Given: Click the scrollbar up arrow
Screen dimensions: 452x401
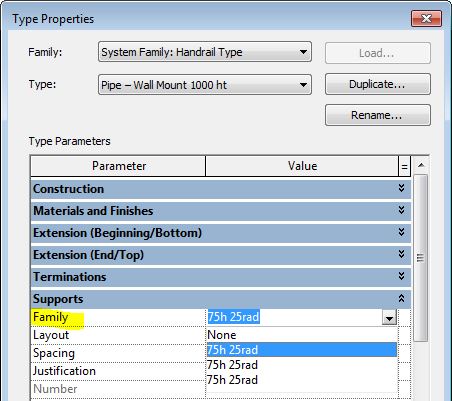Looking at the screenshot, I should (421, 165).
